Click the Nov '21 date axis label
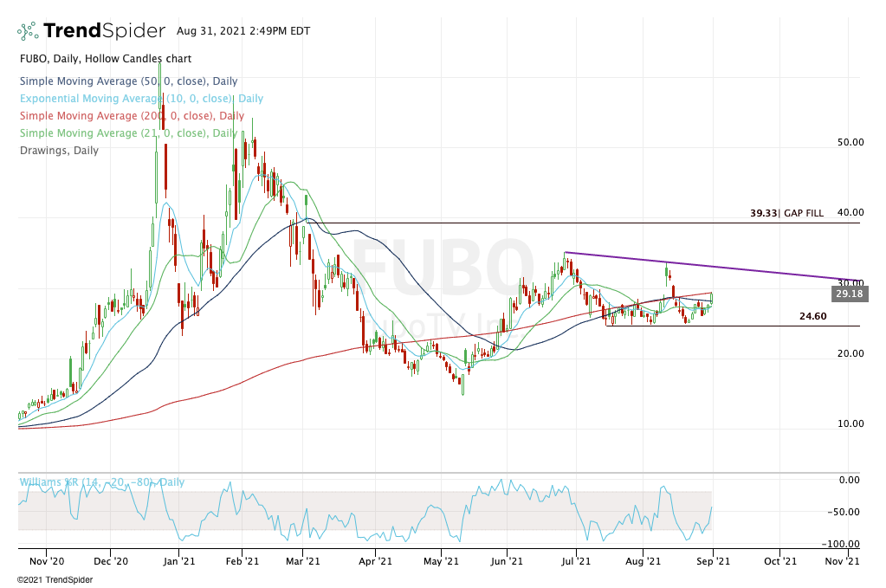The height and width of the screenshot is (588, 886). [x=842, y=561]
